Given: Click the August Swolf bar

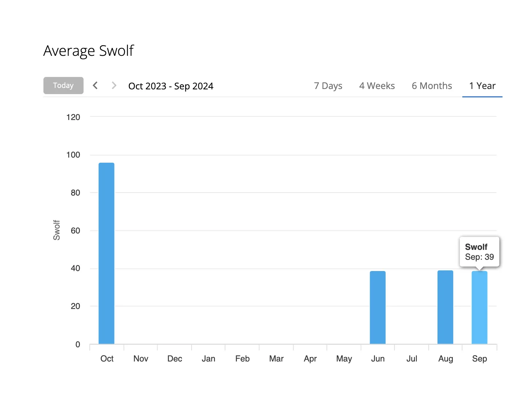Looking at the screenshot, I should 445,307.
